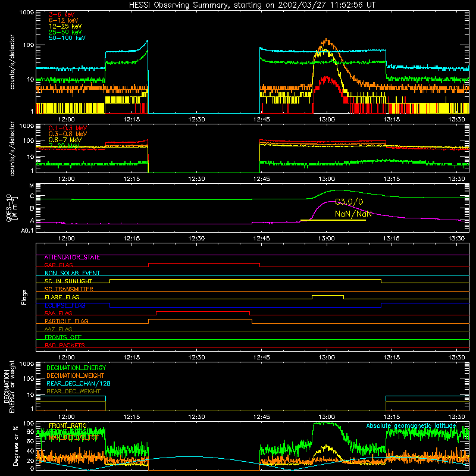Select the REAR_DEC_CHAN/128 legend label
The width and height of the screenshot is (476, 476).
click(x=79, y=384)
